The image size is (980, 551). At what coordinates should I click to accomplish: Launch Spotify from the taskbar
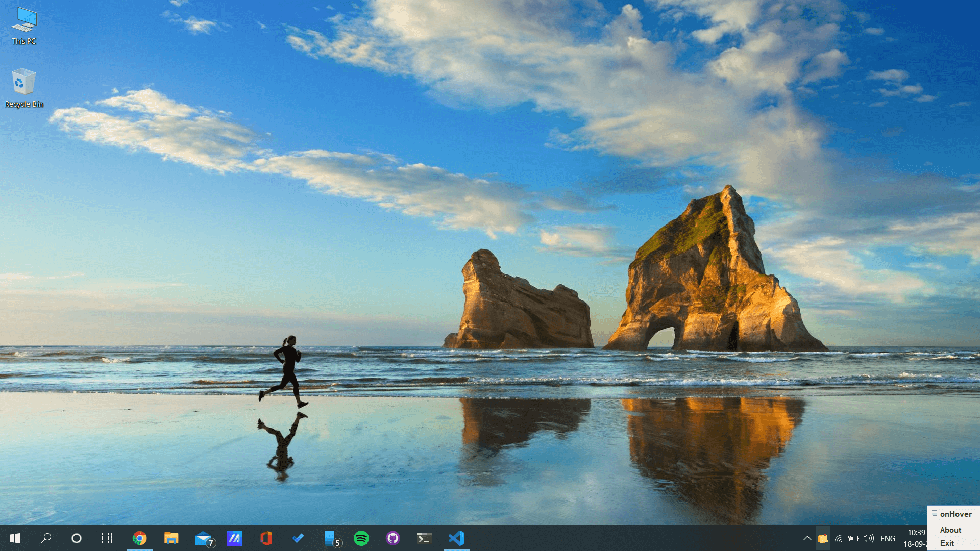(361, 538)
